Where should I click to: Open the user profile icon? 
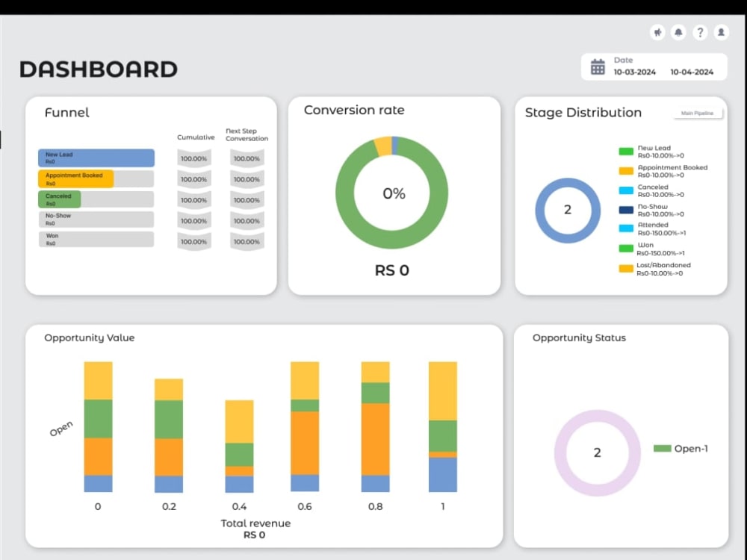pyautogui.click(x=722, y=32)
